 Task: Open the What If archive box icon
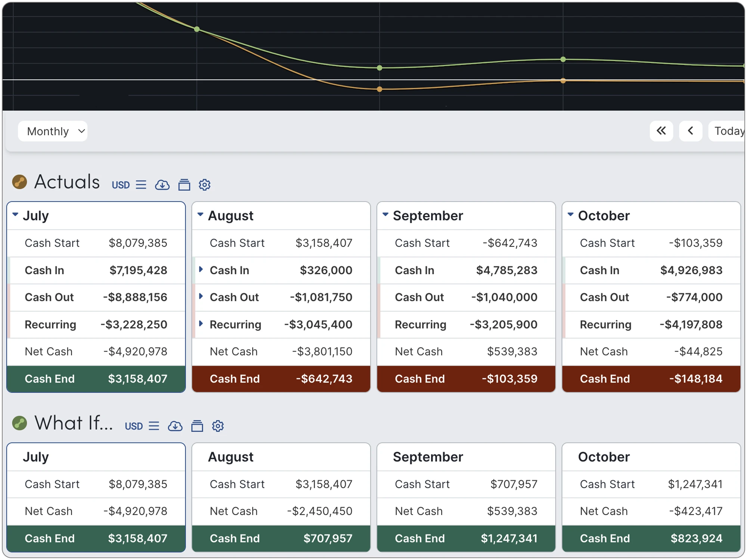click(197, 426)
